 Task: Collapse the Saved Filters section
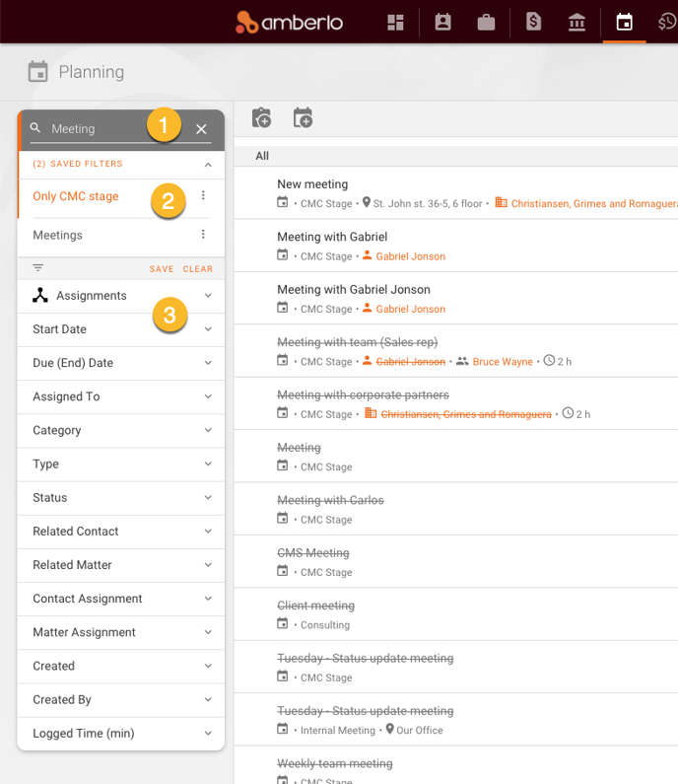[208, 165]
